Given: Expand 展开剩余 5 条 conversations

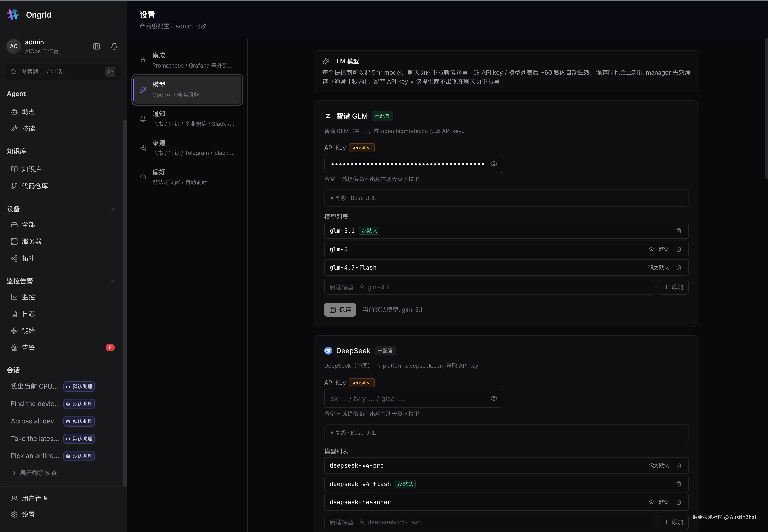Looking at the screenshot, I should [35, 473].
